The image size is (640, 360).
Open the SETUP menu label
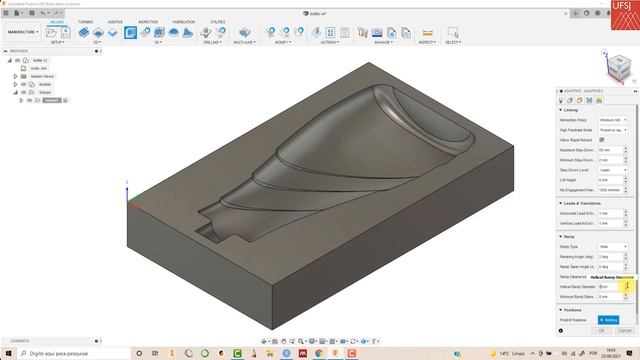pyautogui.click(x=57, y=42)
